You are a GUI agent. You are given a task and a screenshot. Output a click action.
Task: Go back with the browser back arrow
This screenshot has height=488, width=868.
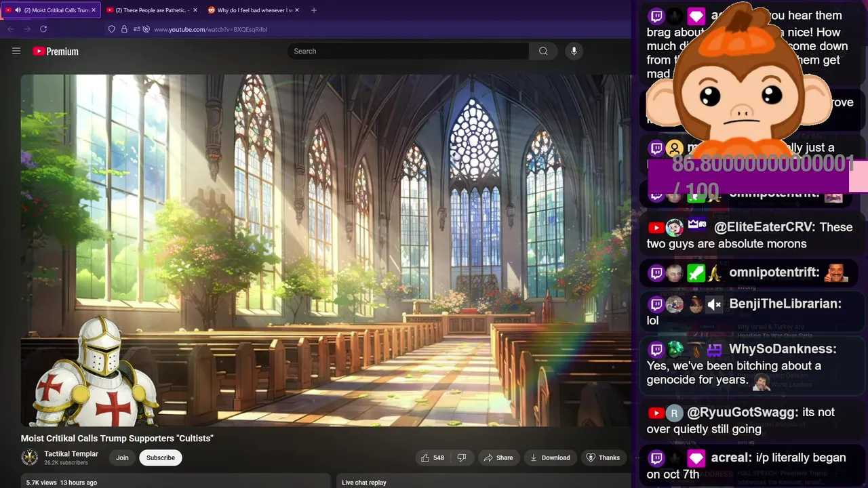pyautogui.click(x=11, y=29)
